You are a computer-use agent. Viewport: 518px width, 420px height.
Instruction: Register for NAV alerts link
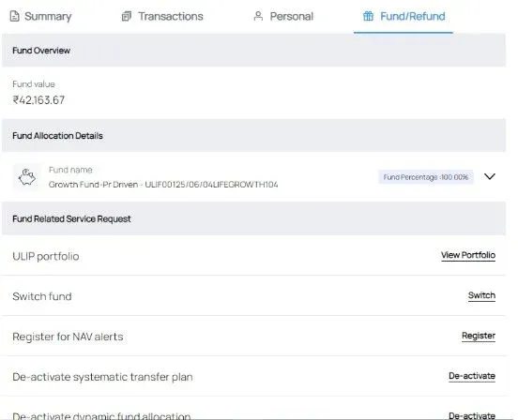(x=479, y=336)
